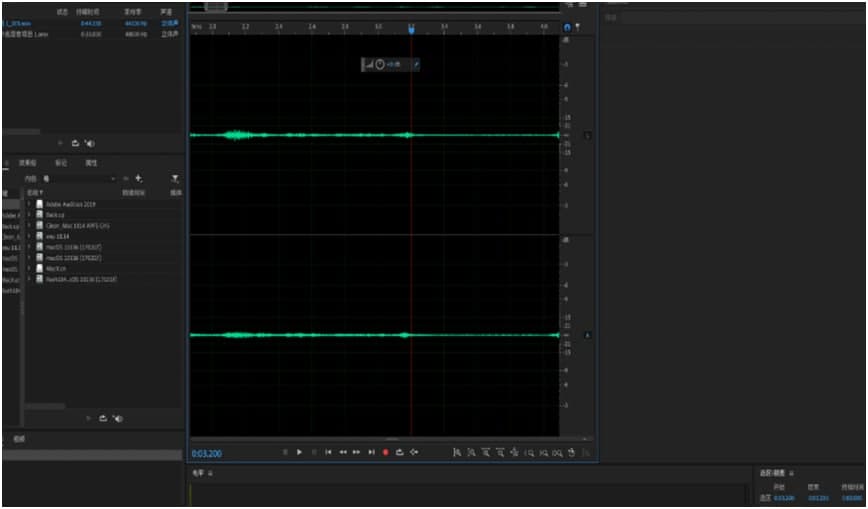The width and height of the screenshot is (868, 509).
Task: Zoom in at the out point
Action: (x=544, y=453)
